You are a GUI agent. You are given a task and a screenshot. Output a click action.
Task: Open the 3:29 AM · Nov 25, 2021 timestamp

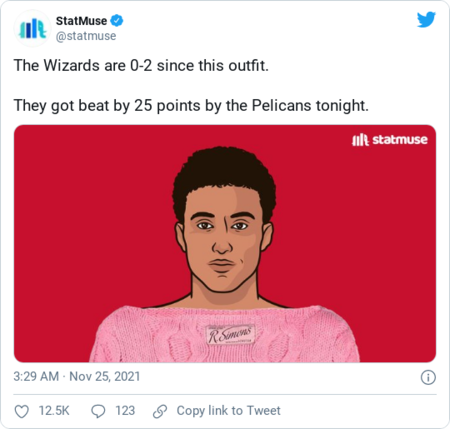[77, 376]
